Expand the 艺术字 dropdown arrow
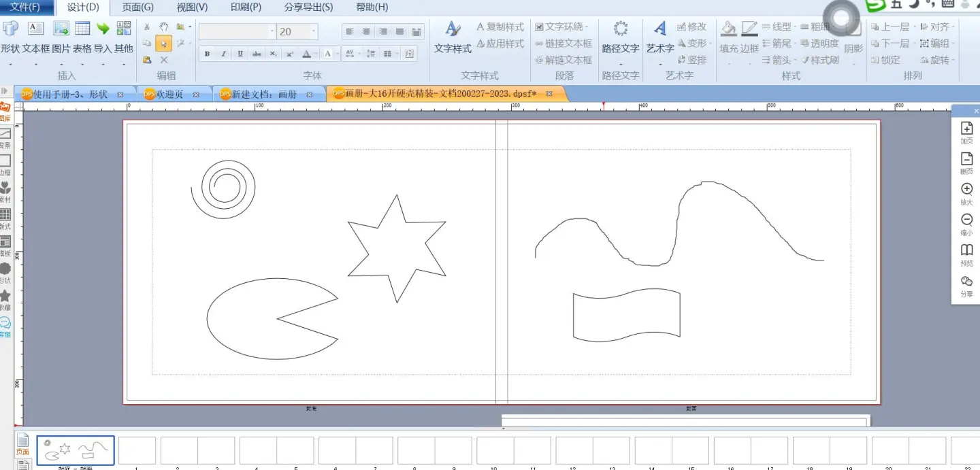 (x=659, y=65)
